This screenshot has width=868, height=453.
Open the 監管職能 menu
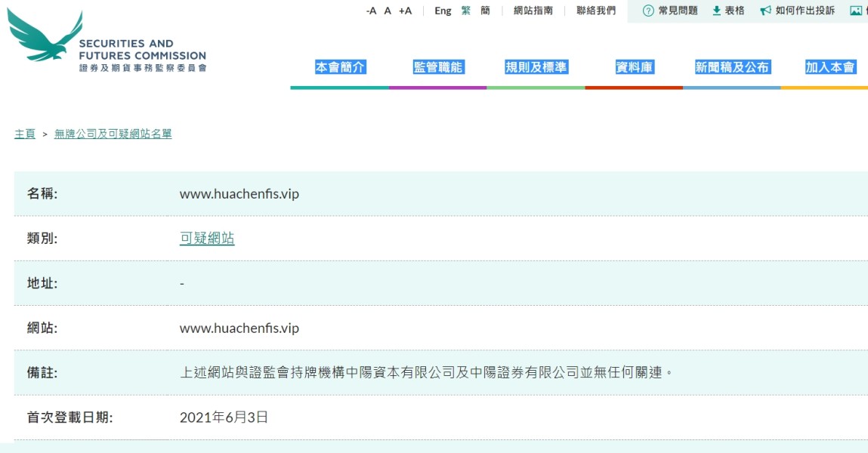438,67
